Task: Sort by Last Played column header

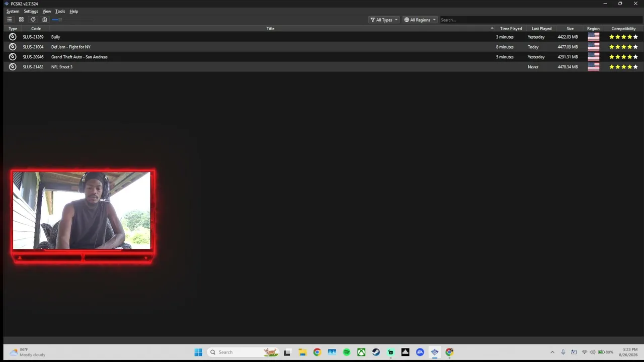Action: coord(541,29)
